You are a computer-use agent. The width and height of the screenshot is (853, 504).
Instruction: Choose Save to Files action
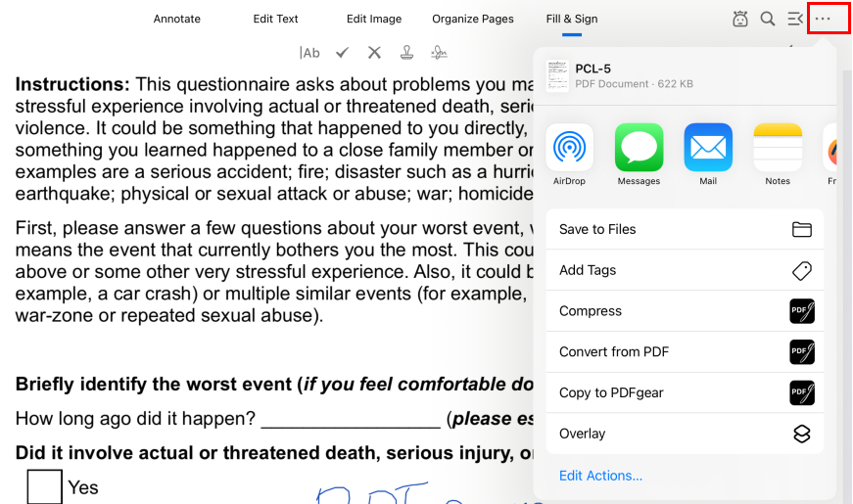685,229
